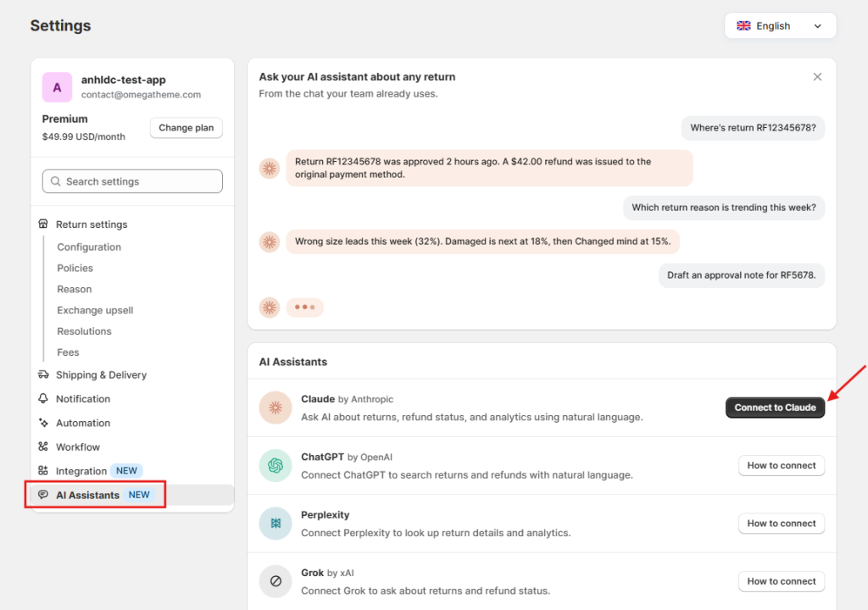Click the Workflow icon in sidebar

(43, 446)
